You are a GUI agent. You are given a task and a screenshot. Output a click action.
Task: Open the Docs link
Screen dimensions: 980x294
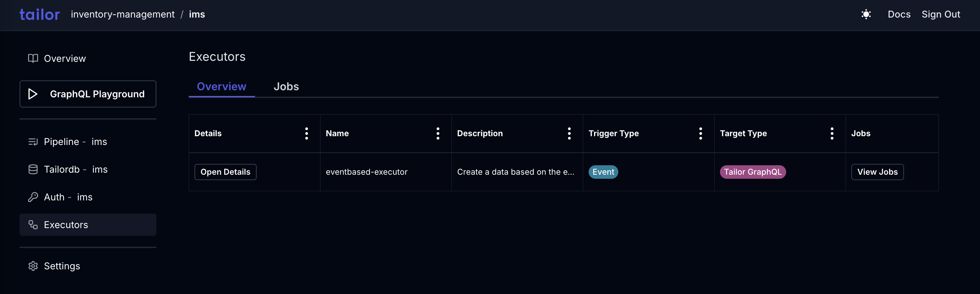(899, 15)
